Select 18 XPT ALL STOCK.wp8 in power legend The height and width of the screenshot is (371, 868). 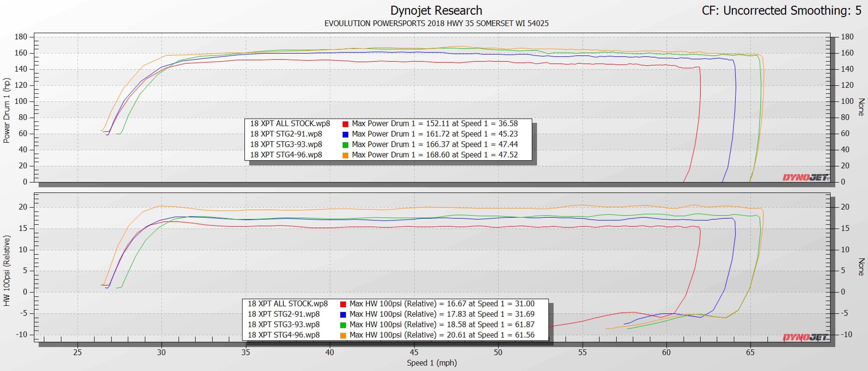(x=290, y=124)
